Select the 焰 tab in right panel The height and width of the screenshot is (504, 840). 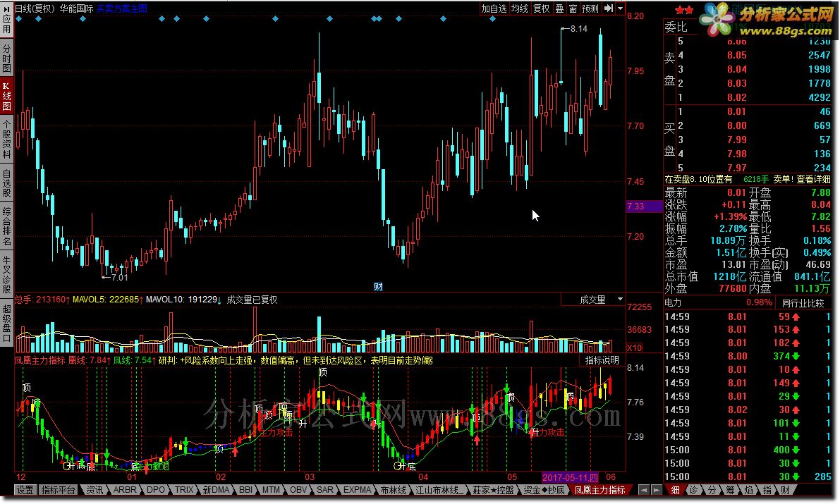click(748, 489)
